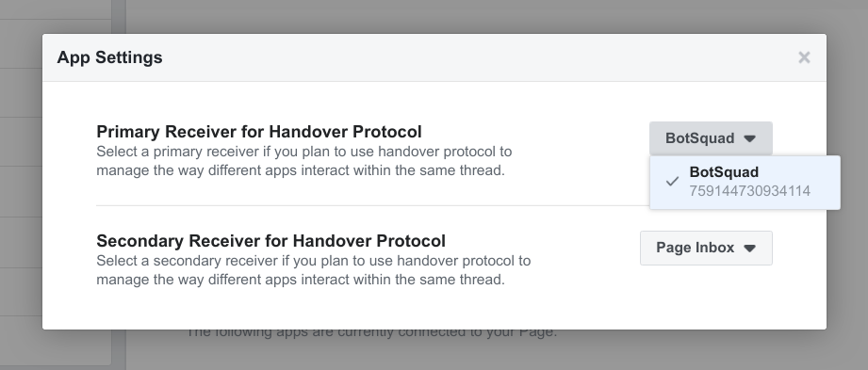This screenshot has width=868, height=370.
Task: Click the word BotSquad in dropdown button
Action: (699, 138)
